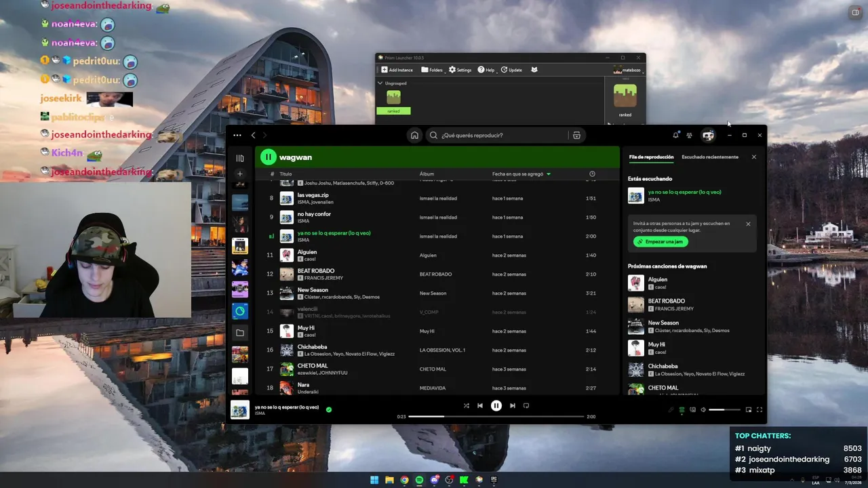Dismiss the jam invitation card

(x=748, y=224)
